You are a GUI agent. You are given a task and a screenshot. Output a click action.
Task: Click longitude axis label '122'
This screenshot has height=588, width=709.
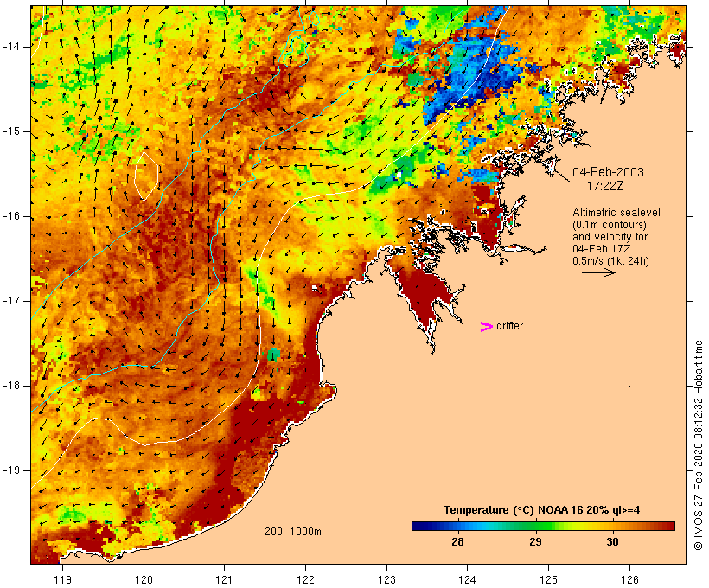pos(306,579)
